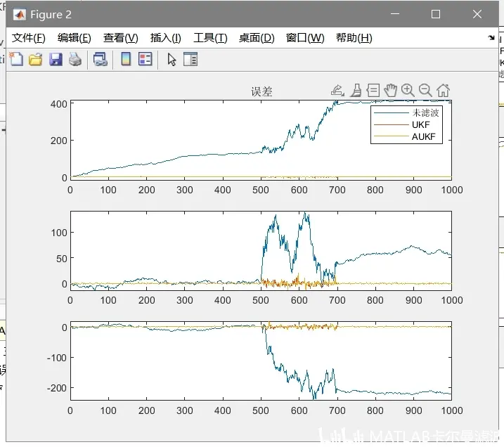Click the Link Plot toolbar icon
Screen dimensions: 504x447
tap(100, 60)
